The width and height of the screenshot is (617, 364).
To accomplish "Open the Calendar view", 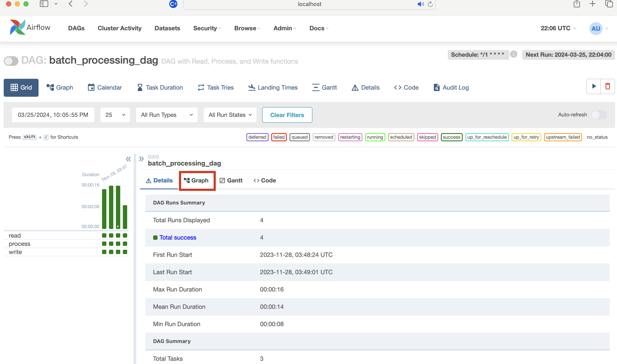I will (105, 88).
